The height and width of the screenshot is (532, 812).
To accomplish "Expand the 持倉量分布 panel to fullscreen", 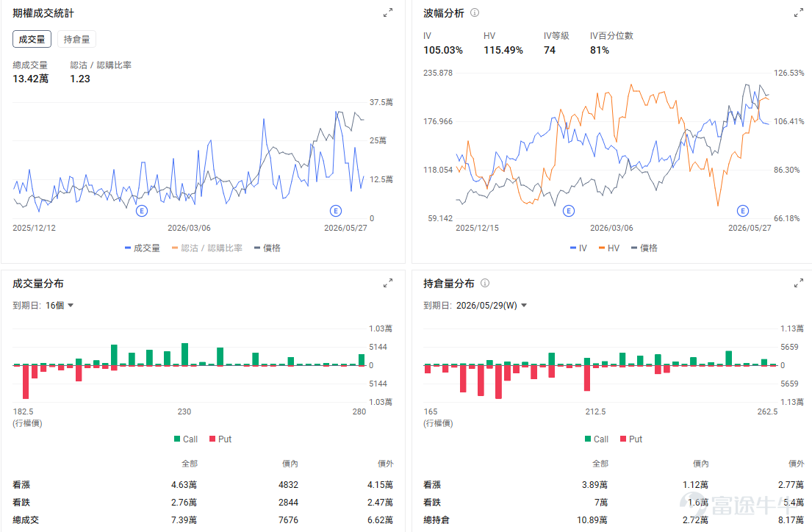I will 799,284.
